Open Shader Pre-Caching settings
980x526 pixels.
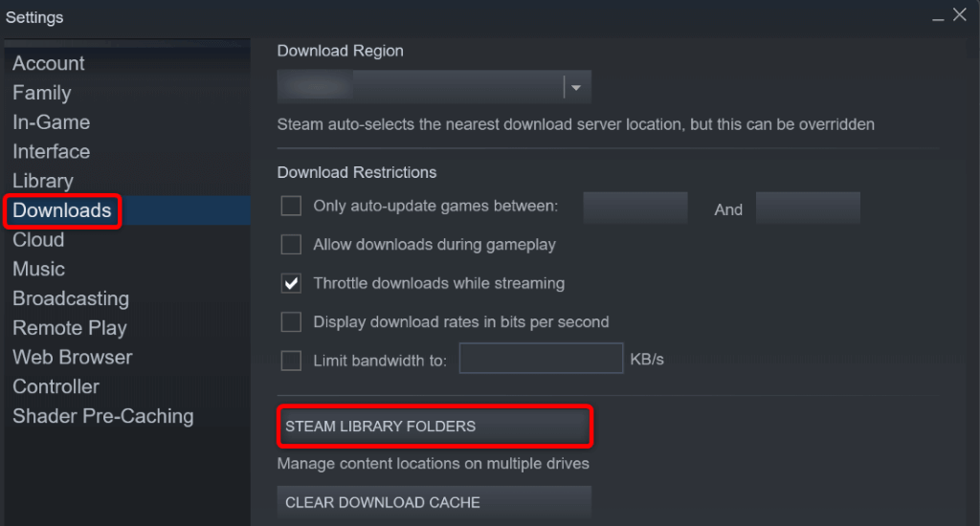tap(103, 416)
